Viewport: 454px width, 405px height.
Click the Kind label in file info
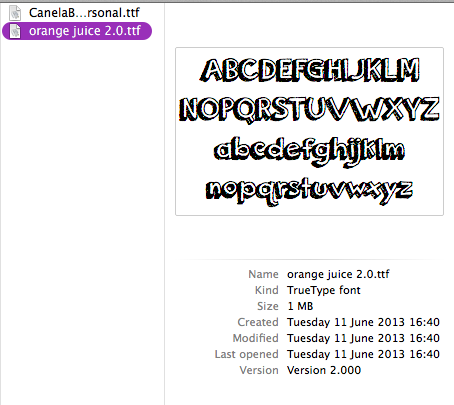tap(267, 290)
